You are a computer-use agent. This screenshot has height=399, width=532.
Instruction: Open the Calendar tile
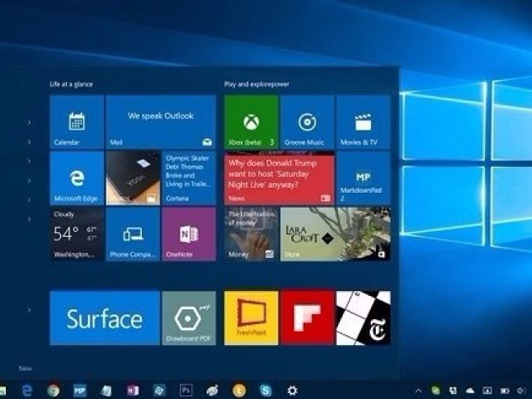click(x=77, y=122)
